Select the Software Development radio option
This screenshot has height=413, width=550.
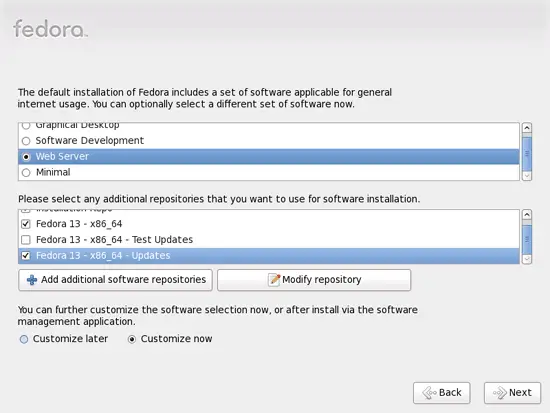point(26,141)
